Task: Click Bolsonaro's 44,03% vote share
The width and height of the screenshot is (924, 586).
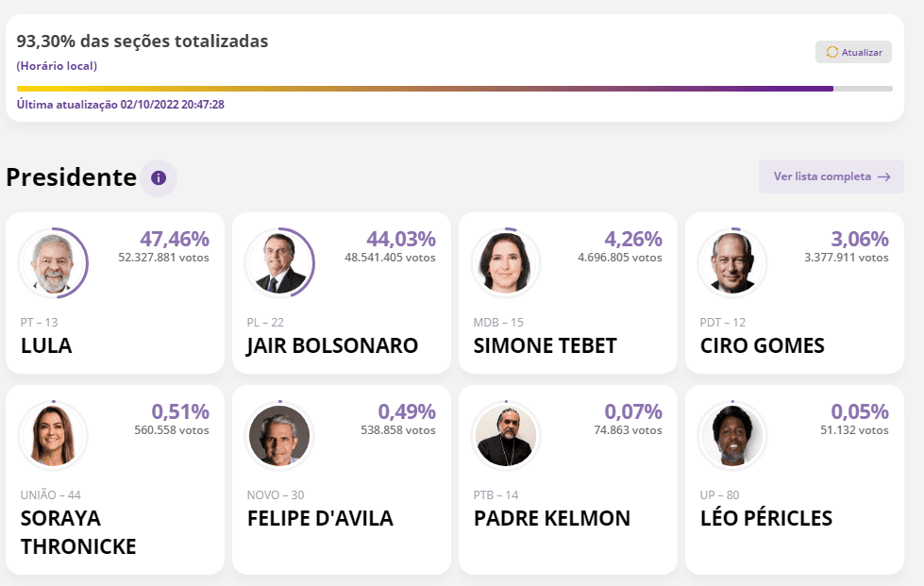Action: point(401,240)
